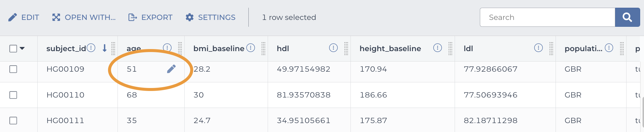
Task: Grab the ldl column resize handle
Action: (551, 48)
